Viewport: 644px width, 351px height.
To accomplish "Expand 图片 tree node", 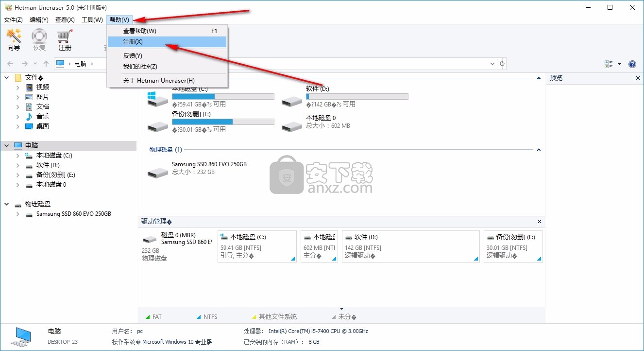I will click(x=18, y=97).
